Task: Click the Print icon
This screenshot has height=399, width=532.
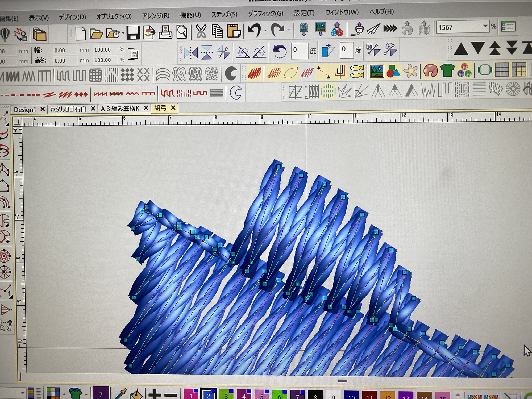Action: point(165,32)
